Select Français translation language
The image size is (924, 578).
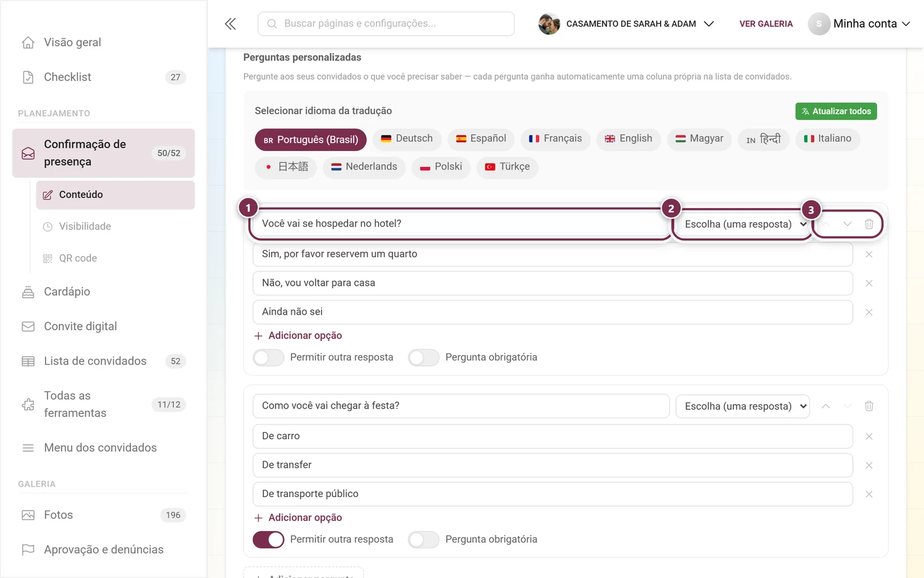point(555,139)
